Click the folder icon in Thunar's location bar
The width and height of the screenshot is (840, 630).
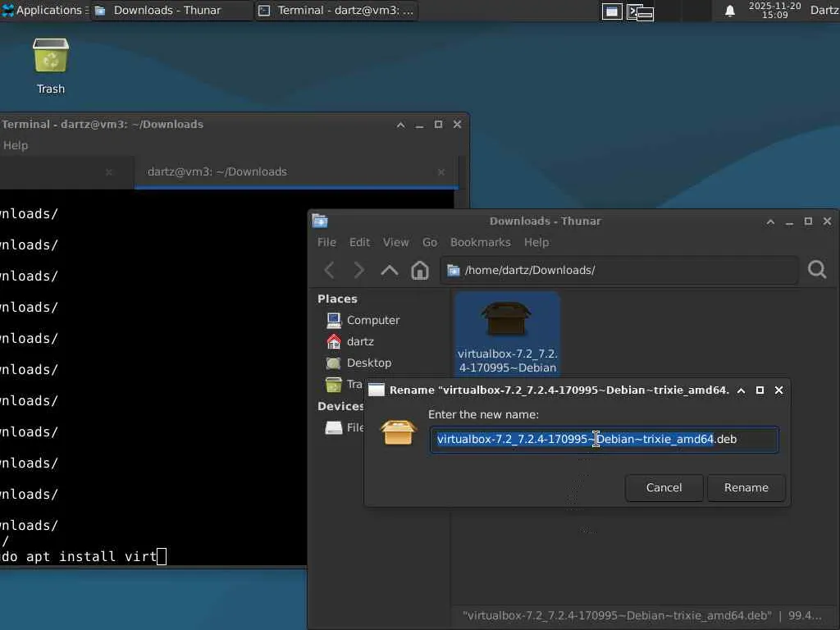coord(453,270)
